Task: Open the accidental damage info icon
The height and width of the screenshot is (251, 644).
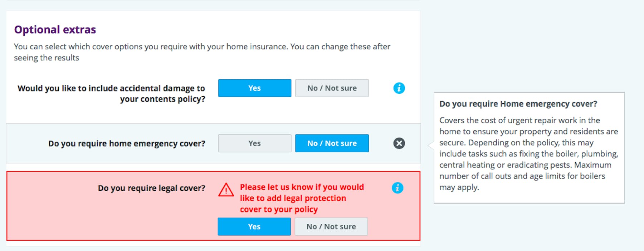Action: tap(399, 88)
